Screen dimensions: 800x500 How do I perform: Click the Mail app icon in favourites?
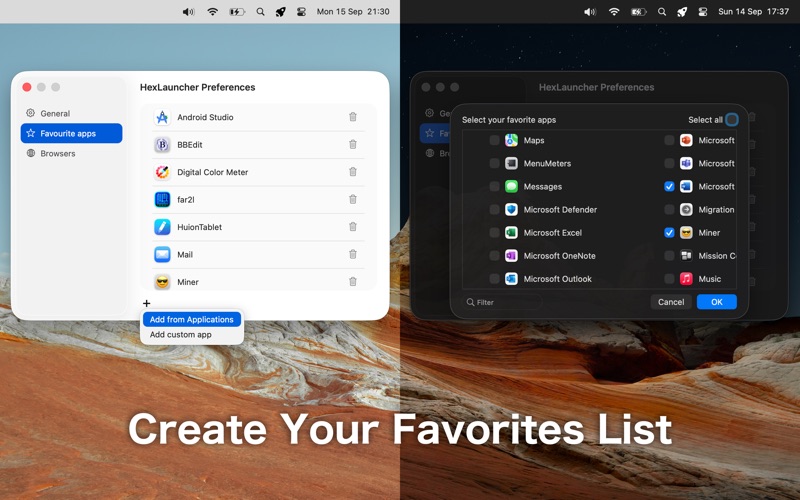point(162,255)
